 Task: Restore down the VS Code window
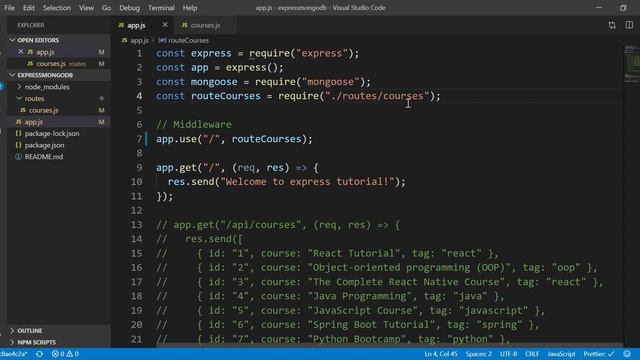click(623, 8)
